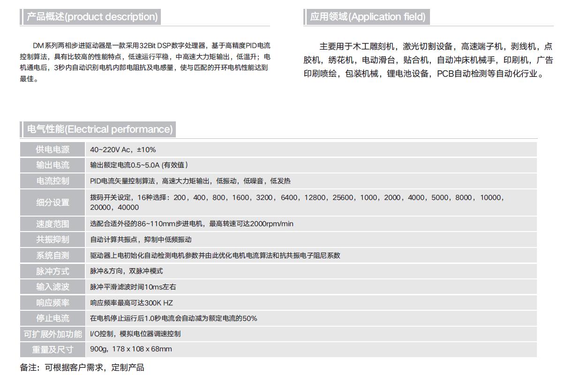
Task: Select the 脉冲平滑滤波时间10ms左右 value
Action: click(133, 287)
